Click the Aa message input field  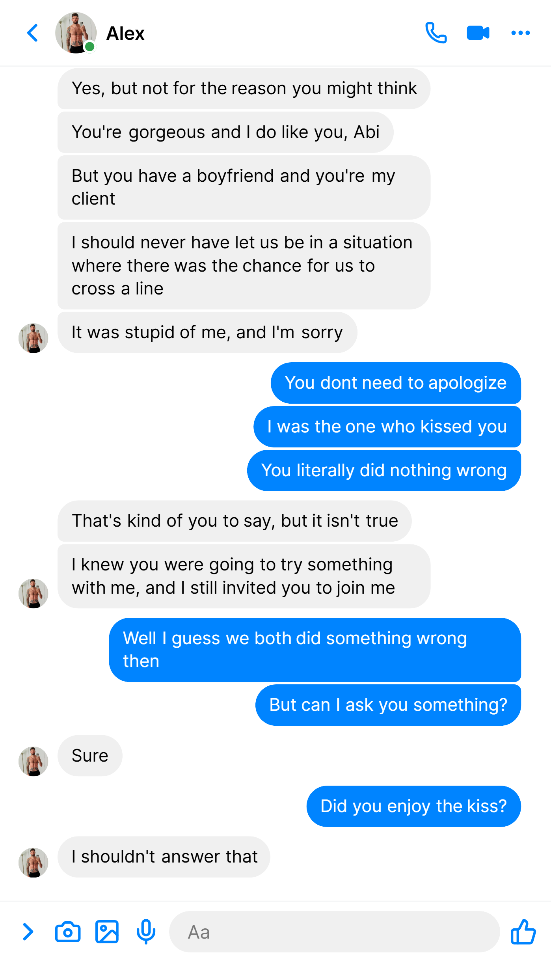click(x=334, y=932)
